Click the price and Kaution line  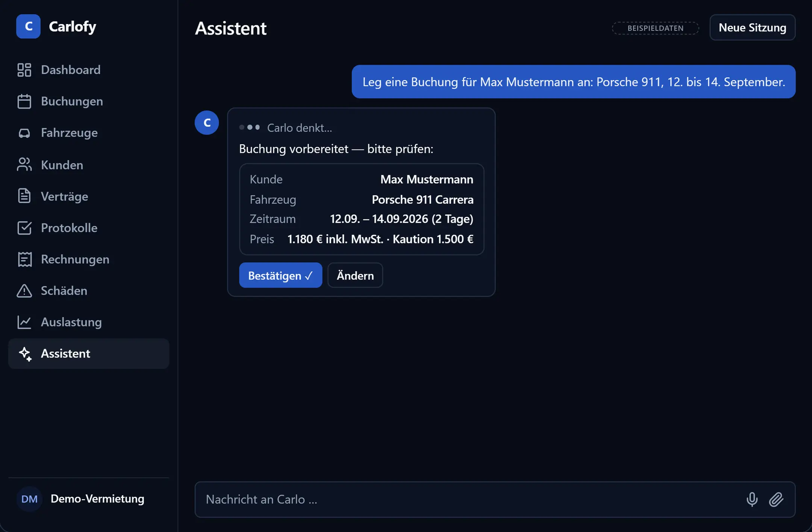pyautogui.click(x=380, y=239)
